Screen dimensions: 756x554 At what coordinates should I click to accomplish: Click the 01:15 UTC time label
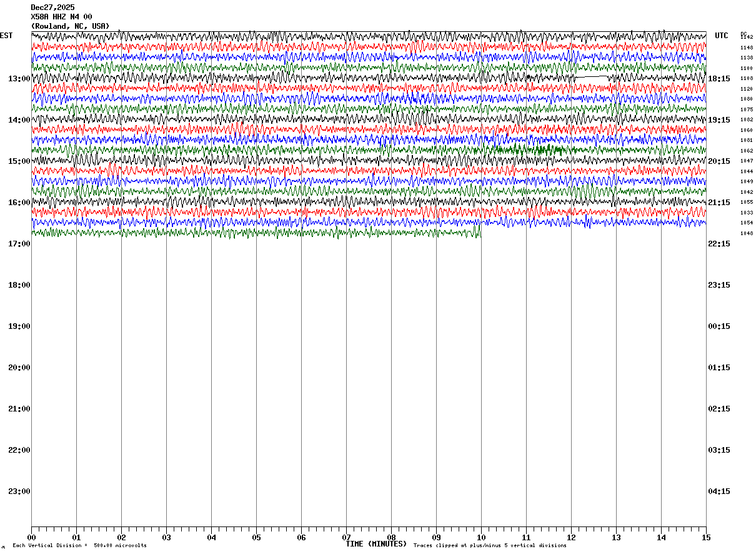tap(719, 368)
